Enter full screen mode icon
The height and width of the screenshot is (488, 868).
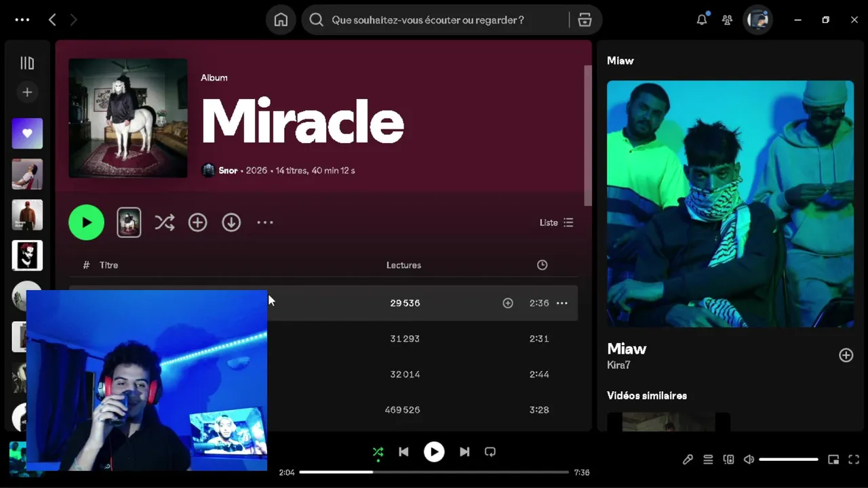[854, 460]
